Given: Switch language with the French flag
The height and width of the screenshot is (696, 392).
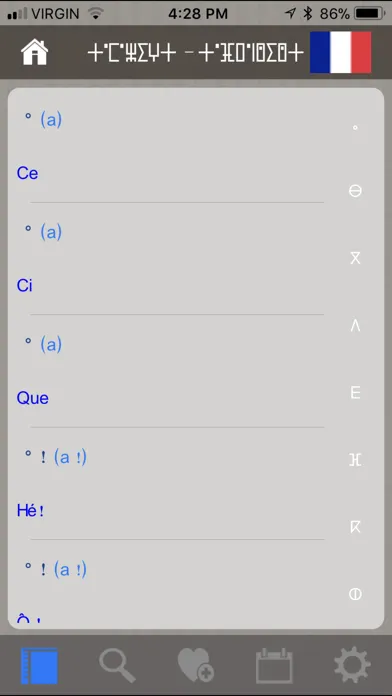Looking at the screenshot, I should [x=341, y=52].
